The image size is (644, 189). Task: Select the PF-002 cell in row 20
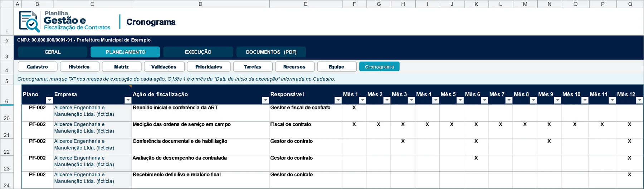coord(37,113)
